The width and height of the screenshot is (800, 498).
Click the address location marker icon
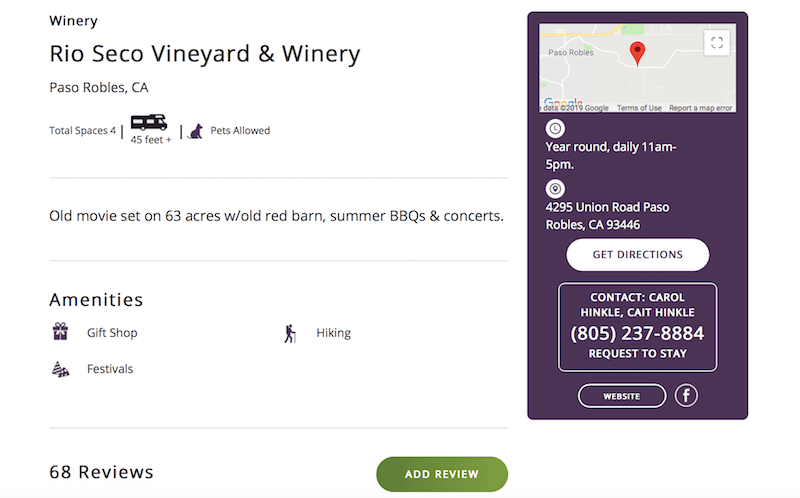555,189
